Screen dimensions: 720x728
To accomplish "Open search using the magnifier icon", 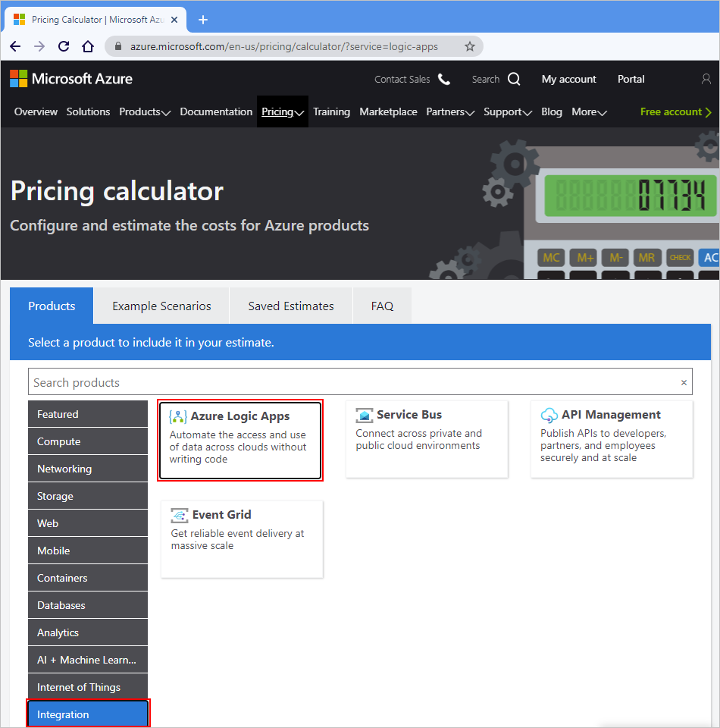I will coord(513,79).
